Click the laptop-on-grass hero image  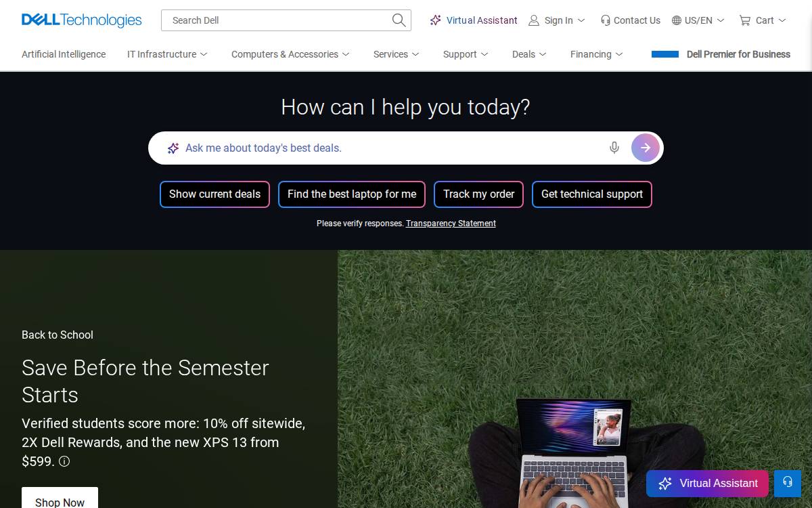pos(574,379)
